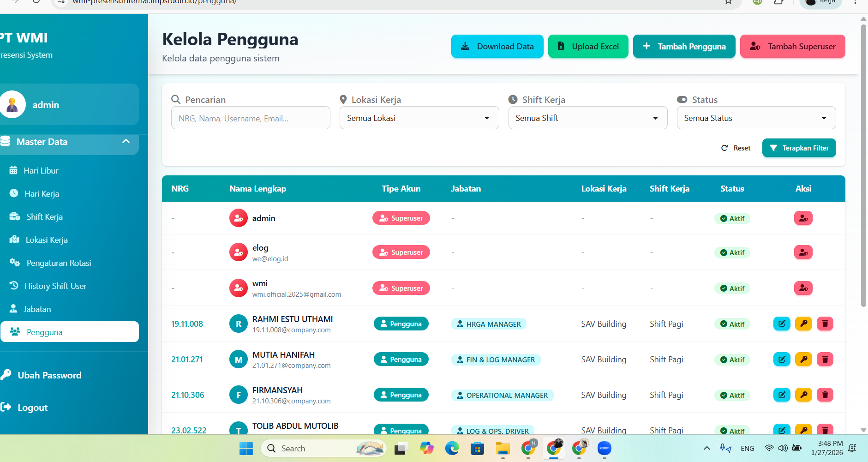Open the Lokasi Kerja filter dropdown
This screenshot has height=462, width=868.
[x=419, y=118]
